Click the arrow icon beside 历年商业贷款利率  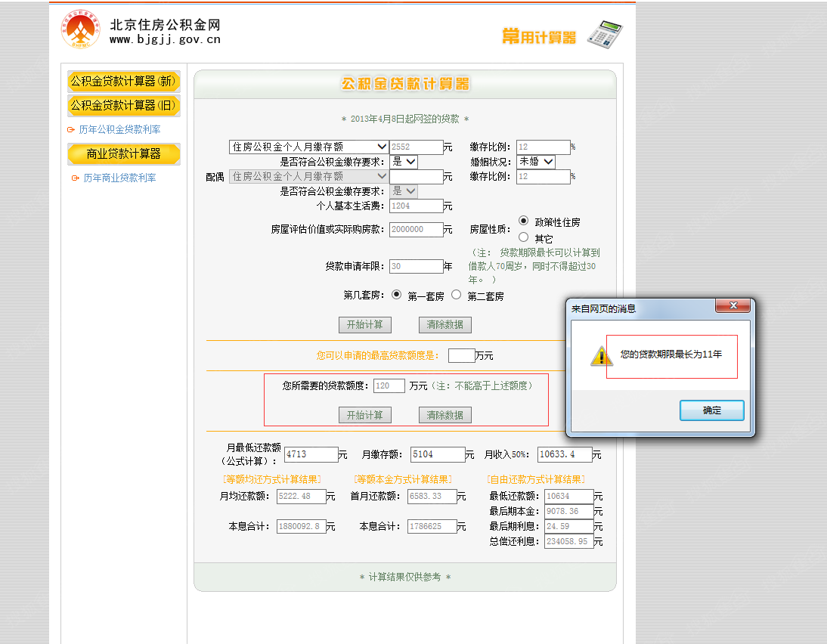click(x=75, y=178)
